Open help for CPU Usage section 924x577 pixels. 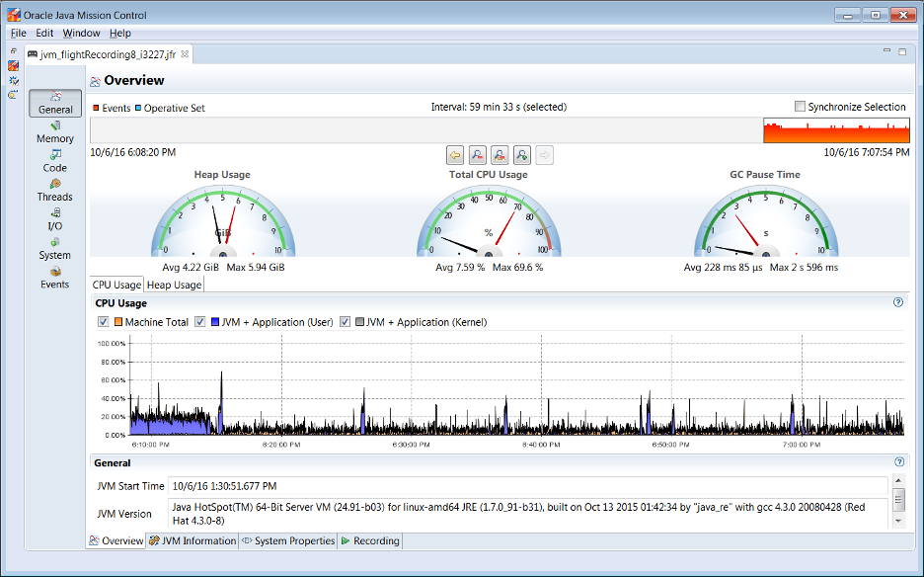click(x=898, y=302)
